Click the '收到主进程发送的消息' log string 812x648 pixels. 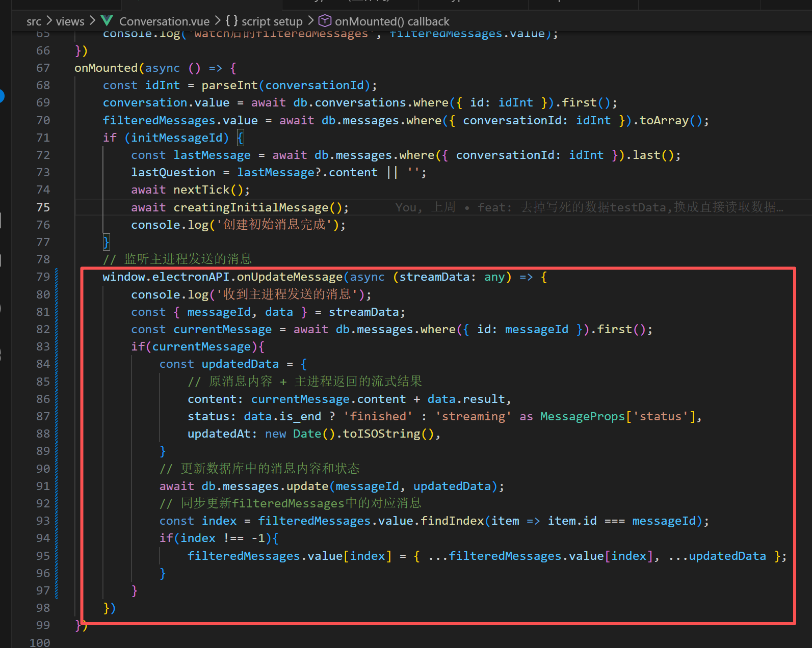point(287,294)
